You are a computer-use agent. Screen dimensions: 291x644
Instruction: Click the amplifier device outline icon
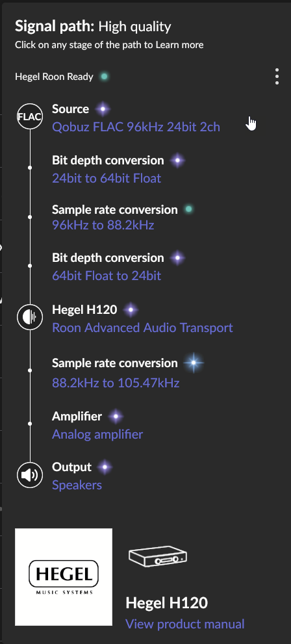pos(158,557)
